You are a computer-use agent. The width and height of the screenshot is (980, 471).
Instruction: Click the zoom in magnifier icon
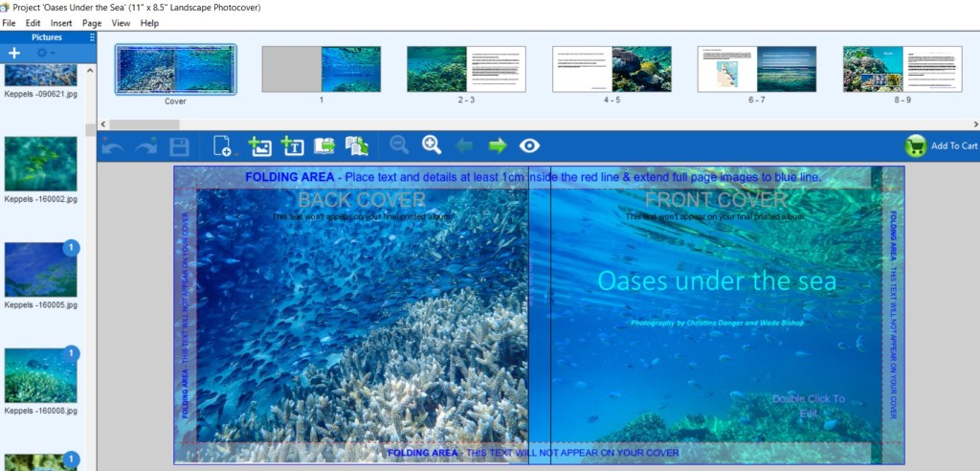432,145
